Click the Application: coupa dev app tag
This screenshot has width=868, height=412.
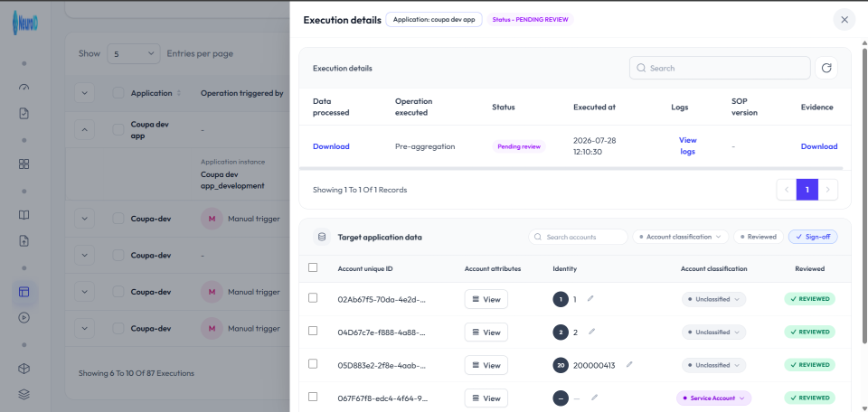tap(434, 19)
